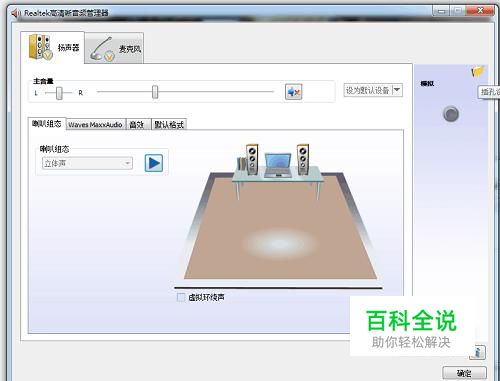
Task: Click the yellow folder connector settings icon
Action: (477, 71)
